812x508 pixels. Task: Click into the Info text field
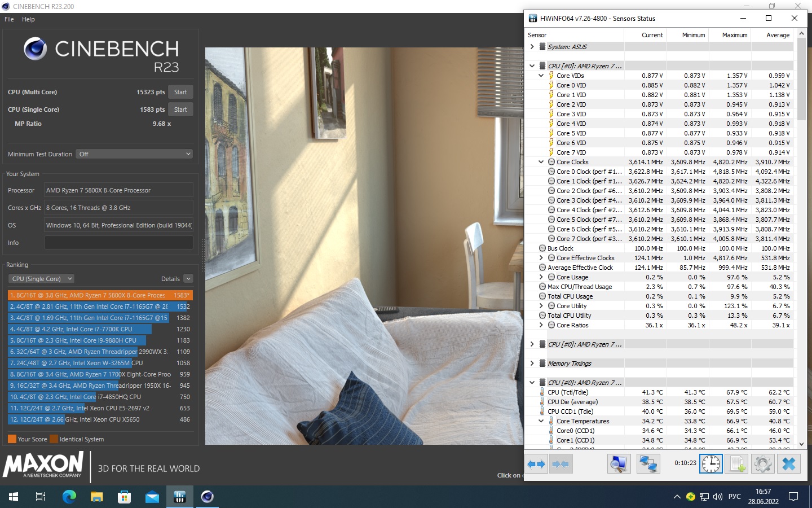pos(118,243)
